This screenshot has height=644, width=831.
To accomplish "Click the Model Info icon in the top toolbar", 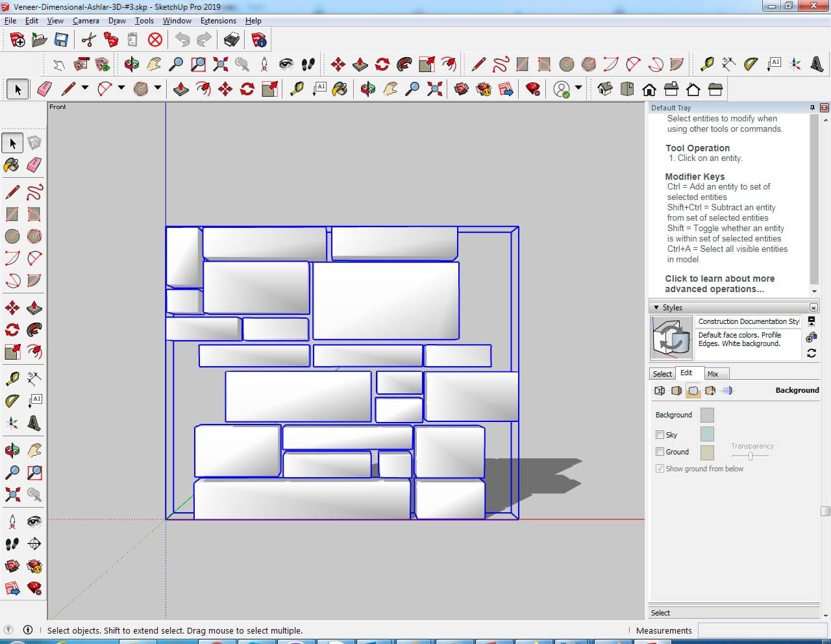I will (259, 40).
